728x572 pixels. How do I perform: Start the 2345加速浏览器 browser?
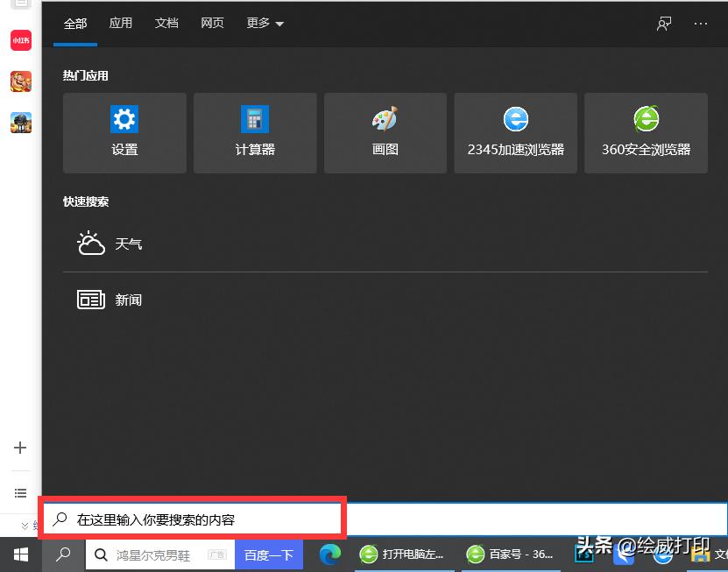(x=515, y=132)
